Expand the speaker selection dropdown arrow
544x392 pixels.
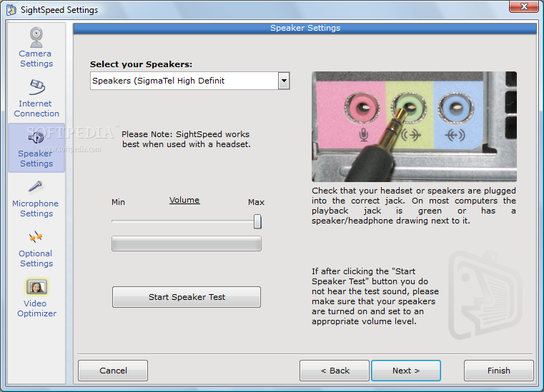[284, 81]
